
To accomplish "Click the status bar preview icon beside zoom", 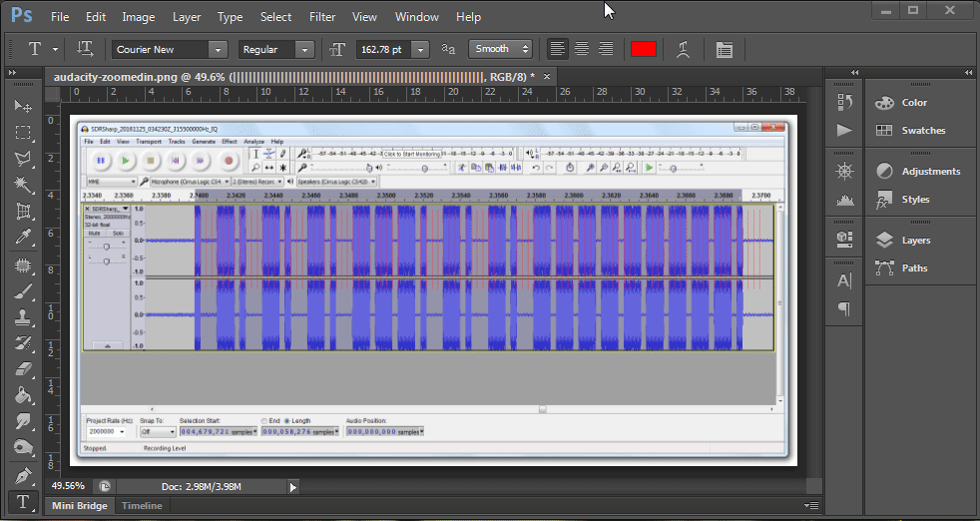I will pos(105,486).
